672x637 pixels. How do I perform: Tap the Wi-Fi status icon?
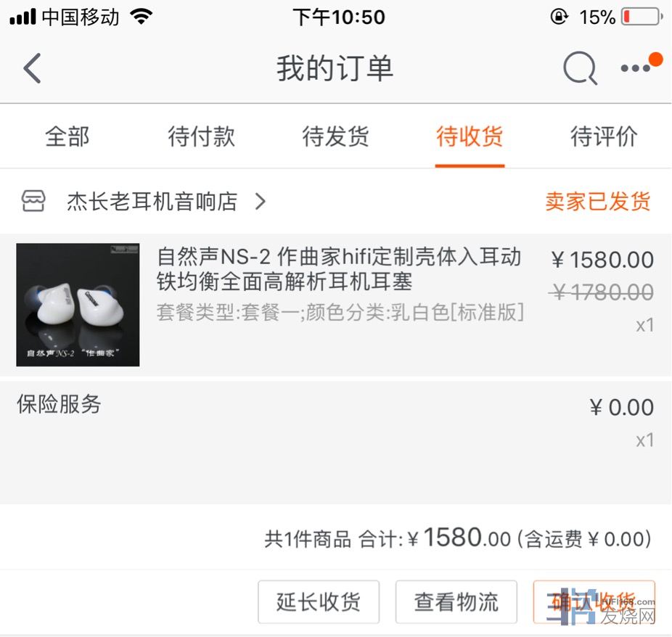142,17
